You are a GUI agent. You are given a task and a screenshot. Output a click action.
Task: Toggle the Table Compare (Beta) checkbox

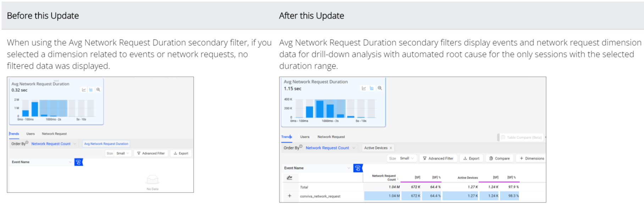tap(503, 137)
